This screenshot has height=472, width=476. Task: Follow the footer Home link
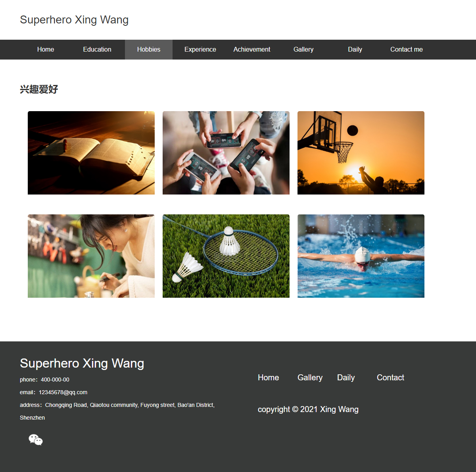(269, 378)
